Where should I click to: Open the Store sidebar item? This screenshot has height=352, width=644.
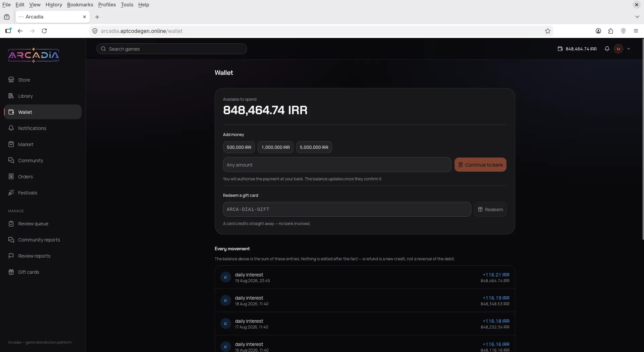click(x=43, y=80)
